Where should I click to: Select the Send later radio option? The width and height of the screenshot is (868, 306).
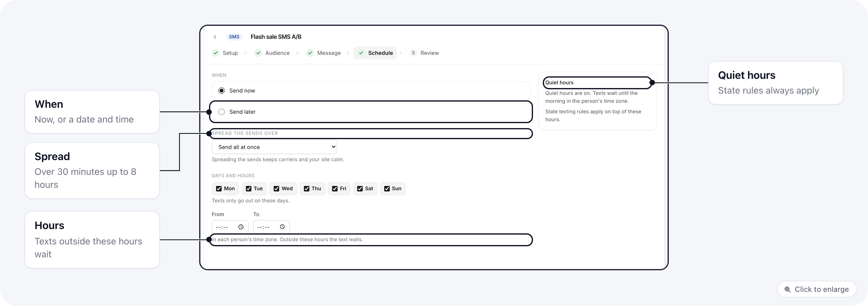tap(221, 112)
